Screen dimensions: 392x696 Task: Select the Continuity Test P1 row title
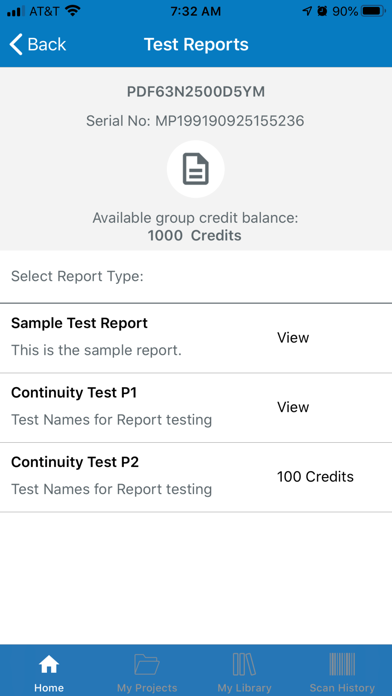pyautogui.click(x=74, y=393)
